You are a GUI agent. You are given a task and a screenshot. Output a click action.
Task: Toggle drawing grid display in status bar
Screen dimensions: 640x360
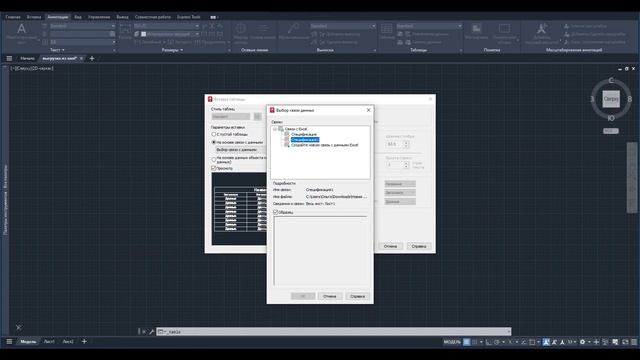tap(466, 342)
